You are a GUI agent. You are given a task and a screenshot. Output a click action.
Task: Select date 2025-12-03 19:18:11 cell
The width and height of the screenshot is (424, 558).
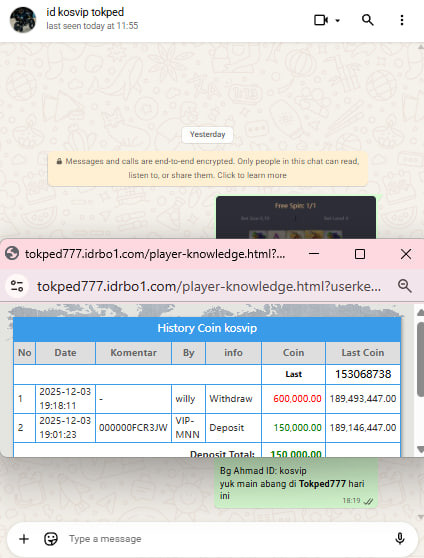66,399
